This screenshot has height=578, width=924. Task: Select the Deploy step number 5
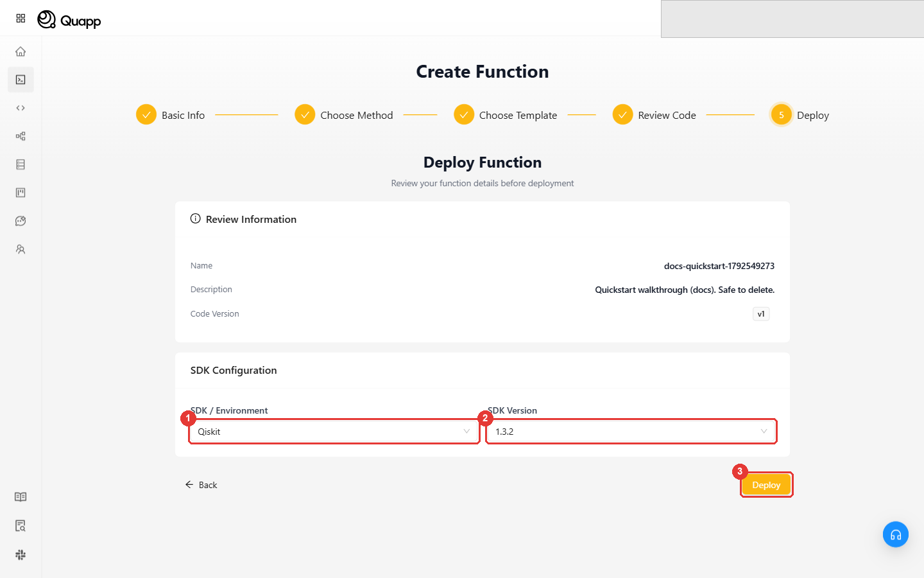click(x=800, y=115)
